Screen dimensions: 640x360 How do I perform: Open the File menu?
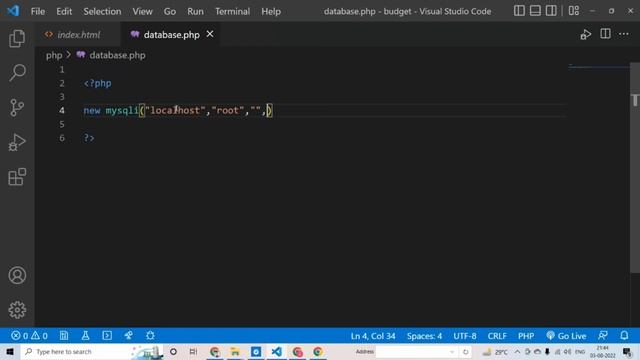(38, 11)
